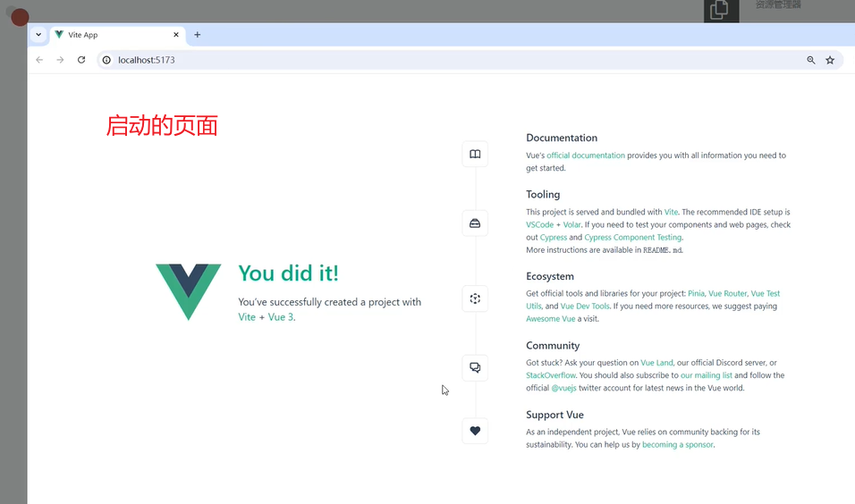
Task: Open the Pinia link
Action: pyautogui.click(x=696, y=293)
